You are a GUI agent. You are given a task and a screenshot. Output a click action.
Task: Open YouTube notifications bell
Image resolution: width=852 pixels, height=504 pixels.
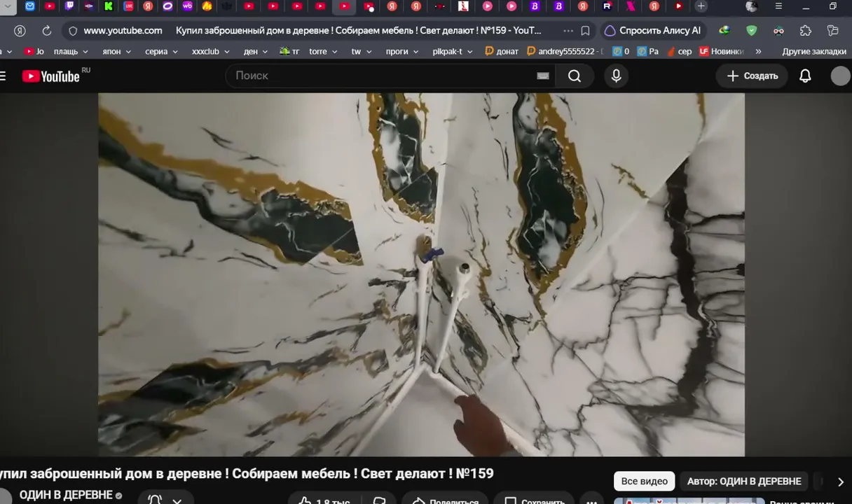coord(805,76)
